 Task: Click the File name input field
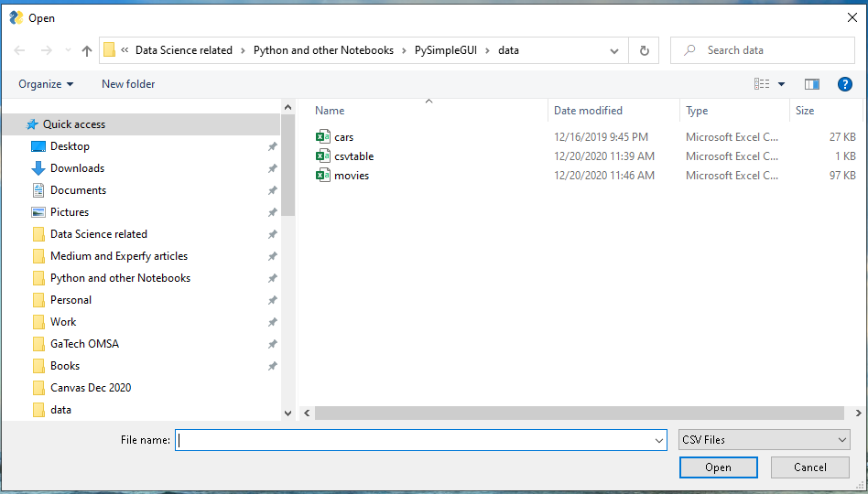pyautogui.click(x=417, y=440)
